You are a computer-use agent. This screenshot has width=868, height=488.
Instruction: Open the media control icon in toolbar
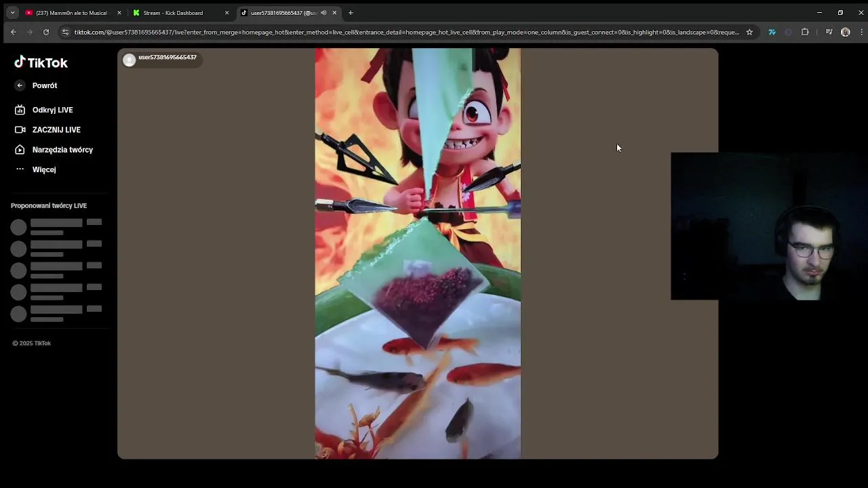pos(829,32)
